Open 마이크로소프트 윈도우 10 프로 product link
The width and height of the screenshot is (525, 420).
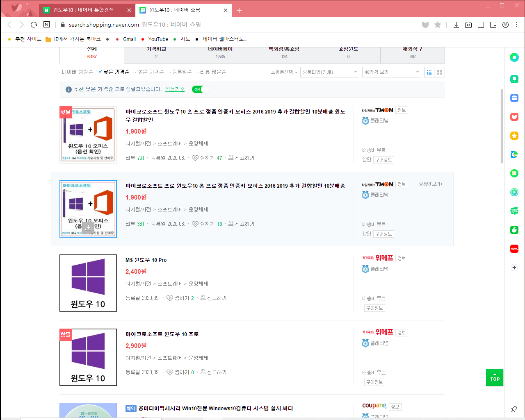pyautogui.click(x=162, y=334)
